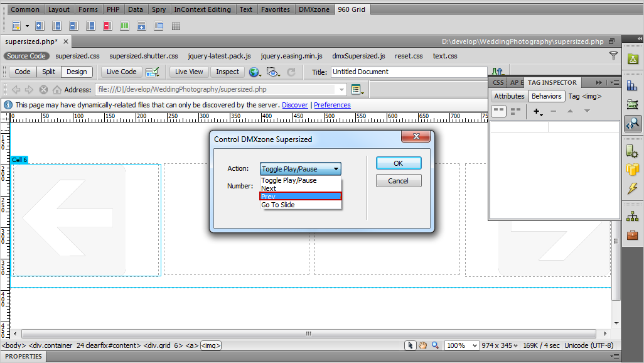This screenshot has height=363, width=644.
Task: Click the blue plus icon with right gray bar
Action: (x=40, y=26)
